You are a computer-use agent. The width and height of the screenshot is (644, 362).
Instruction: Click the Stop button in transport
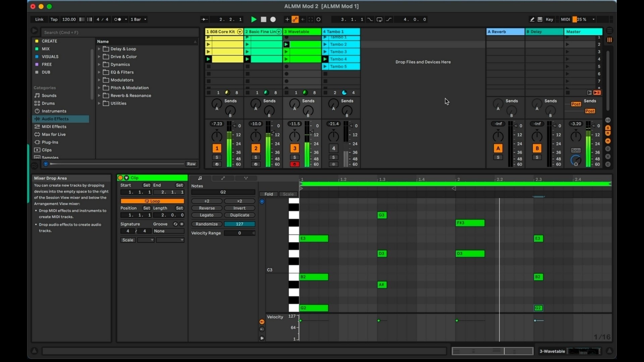coord(264,19)
